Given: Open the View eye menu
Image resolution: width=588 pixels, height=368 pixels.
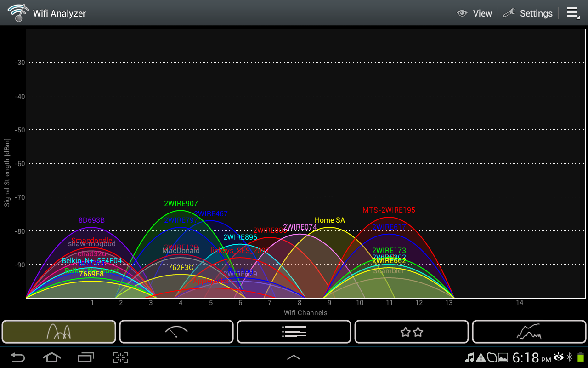Looking at the screenshot, I should pyautogui.click(x=474, y=13).
